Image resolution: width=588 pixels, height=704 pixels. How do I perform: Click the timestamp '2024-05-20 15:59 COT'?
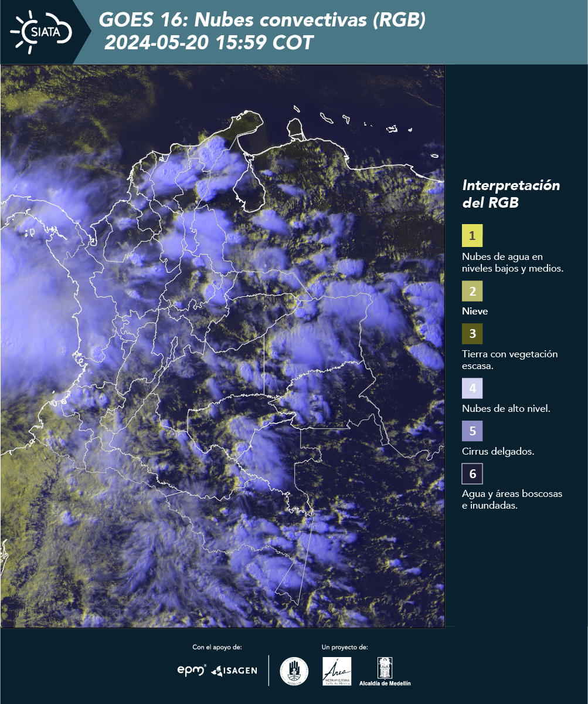209,43
